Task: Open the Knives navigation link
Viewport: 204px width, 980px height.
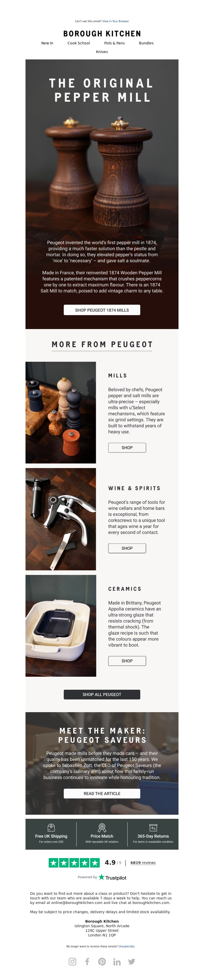Action: (102, 52)
